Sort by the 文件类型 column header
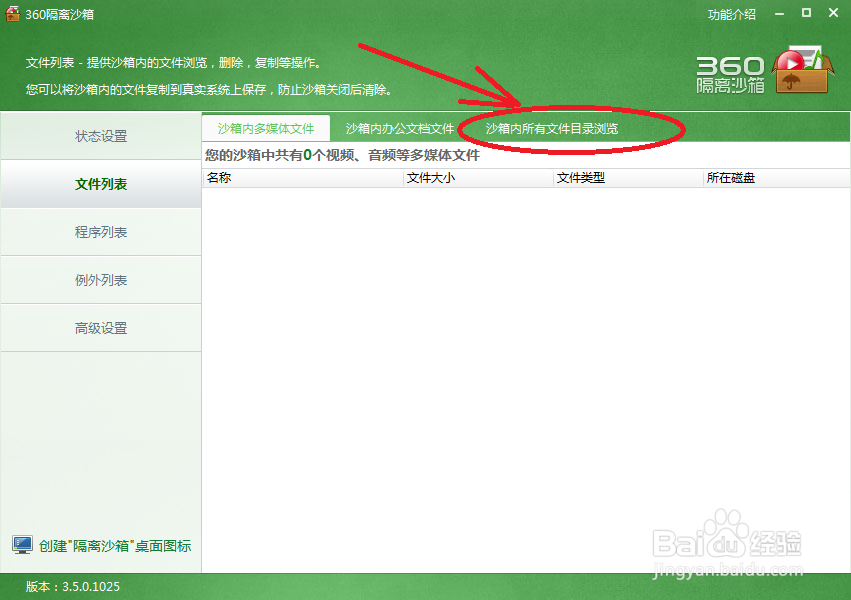This screenshot has height=600, width=851. [x=628, y=178]
